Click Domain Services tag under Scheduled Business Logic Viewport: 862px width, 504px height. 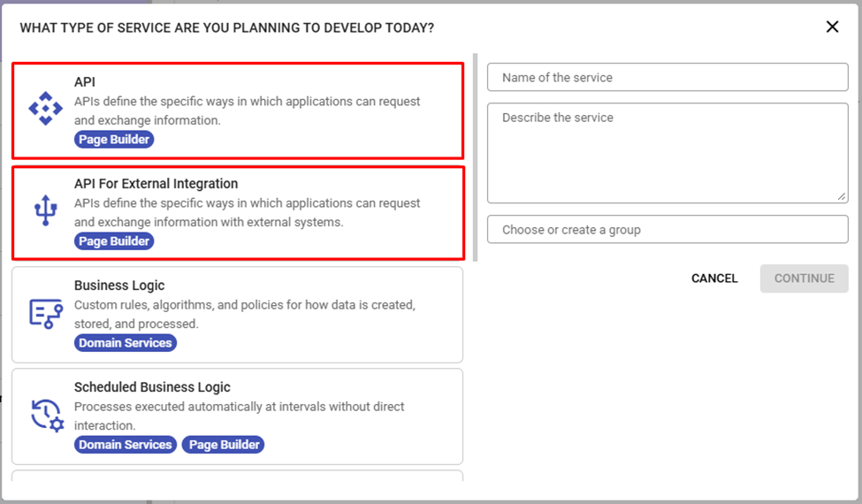click(x=126, y=444)
